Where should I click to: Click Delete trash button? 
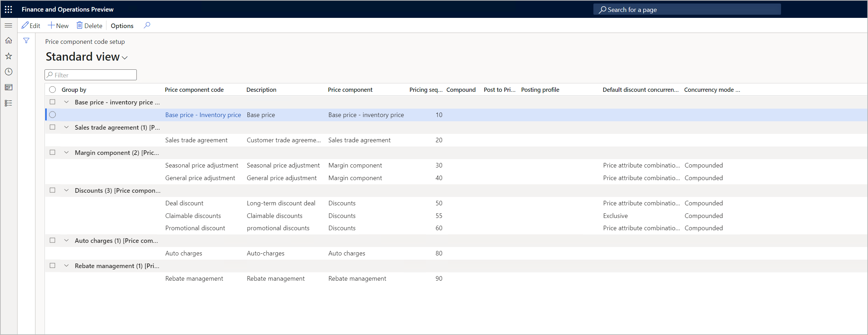pyautogui.click(x=89, y=26)
